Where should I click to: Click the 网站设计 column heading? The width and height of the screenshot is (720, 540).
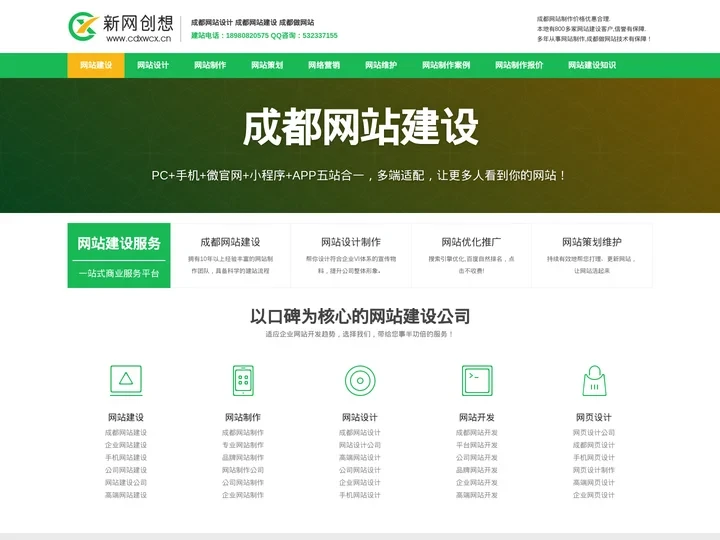360,417
